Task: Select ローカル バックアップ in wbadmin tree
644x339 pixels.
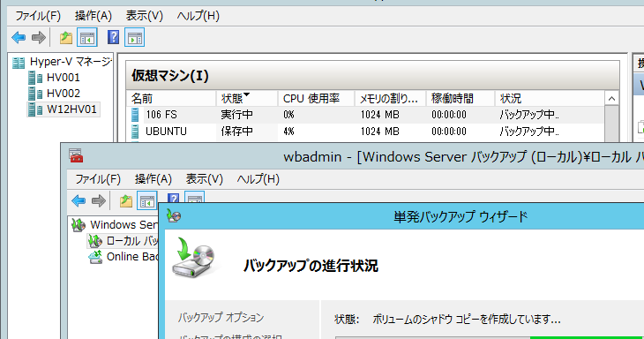Action: tap(131, 241)
